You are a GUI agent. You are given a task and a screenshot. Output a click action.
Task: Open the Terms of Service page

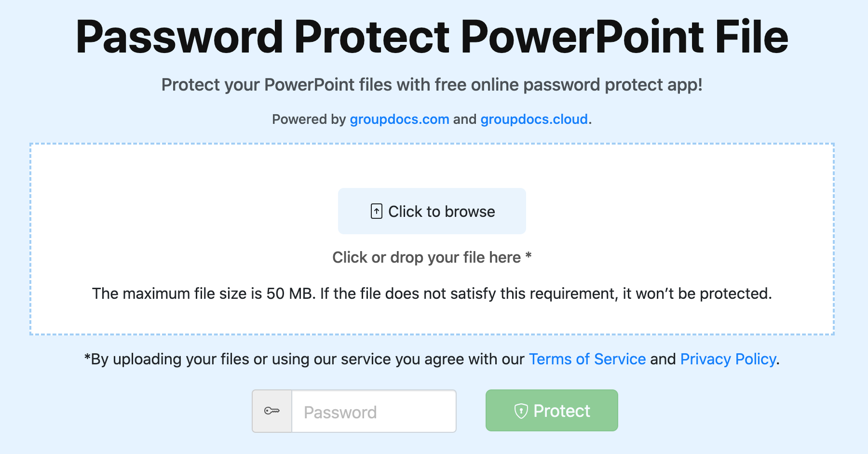click(587, 359)
